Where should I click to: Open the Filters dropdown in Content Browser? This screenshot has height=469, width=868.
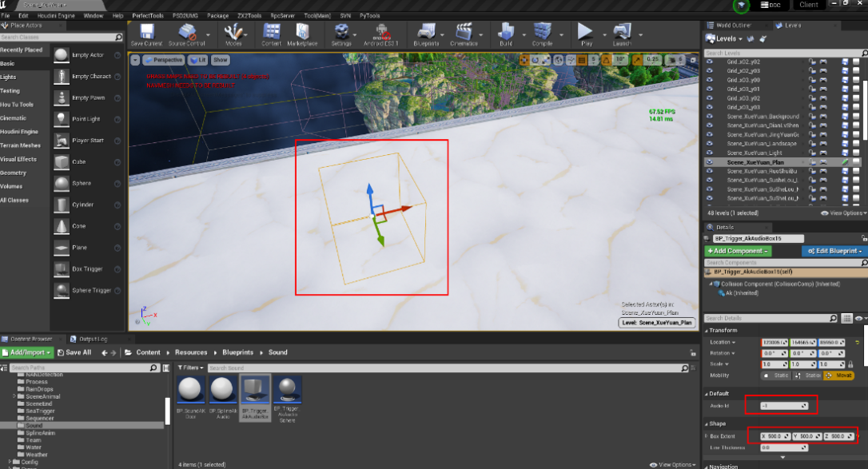click(190, 368)
